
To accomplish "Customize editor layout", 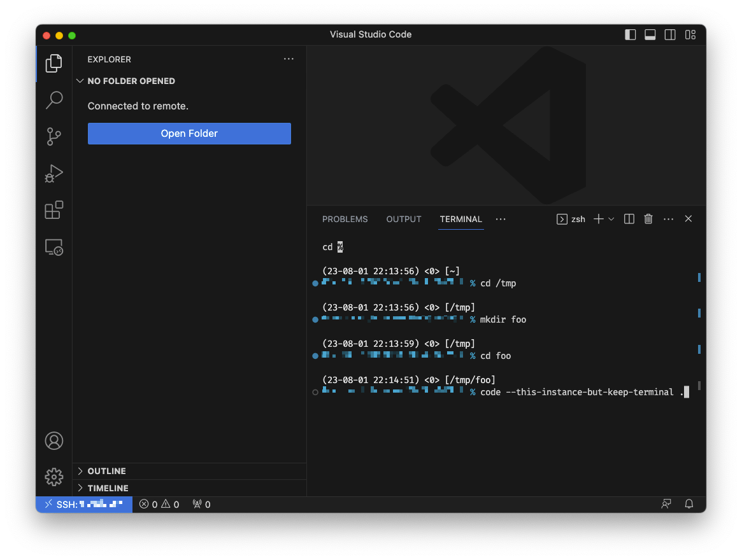I will click(x=690, y=34).
